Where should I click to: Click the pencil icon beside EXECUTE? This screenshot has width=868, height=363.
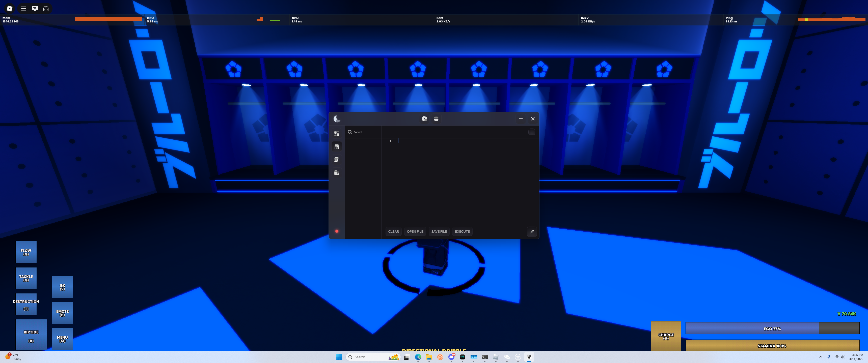[x=532, y=231]
